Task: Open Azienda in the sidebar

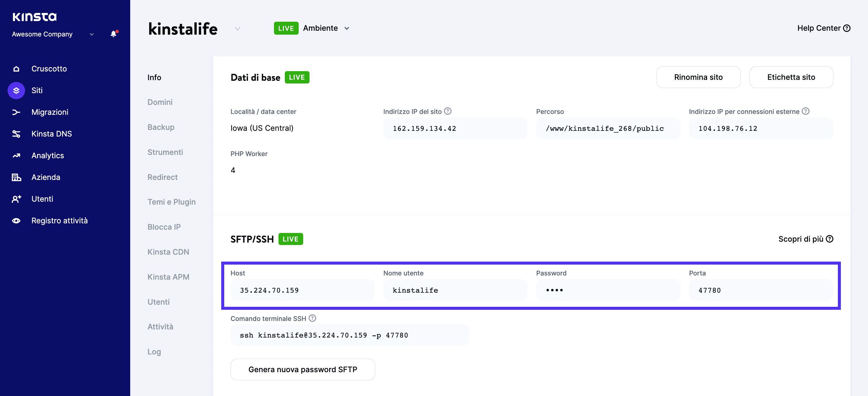Action: tap(46, 177)
